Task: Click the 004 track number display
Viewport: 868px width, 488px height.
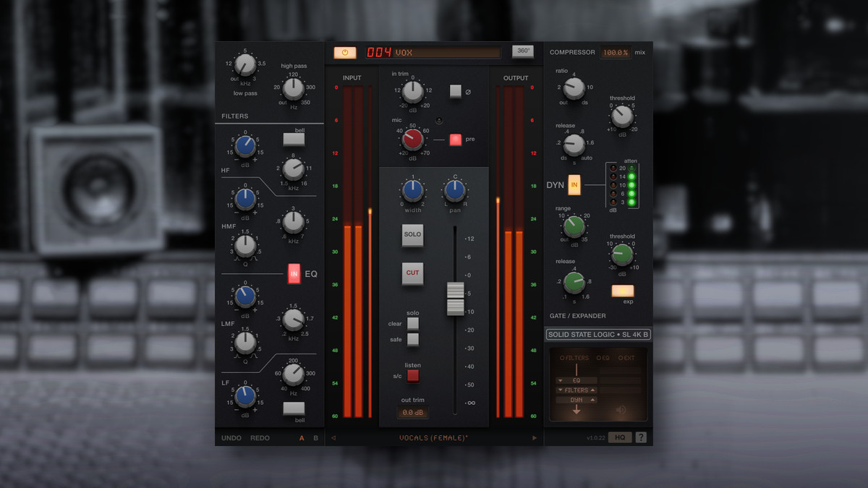Action: coord(378,53)
